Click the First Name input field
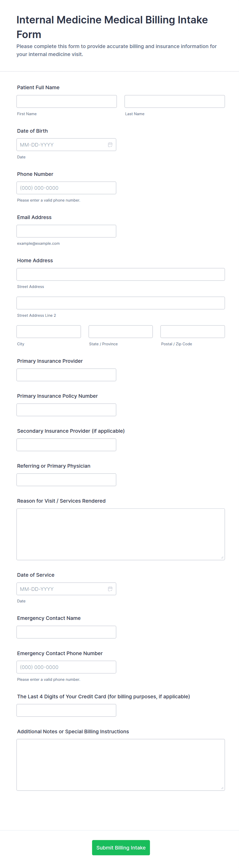239x868 pixels. click(x=66, y=101)
